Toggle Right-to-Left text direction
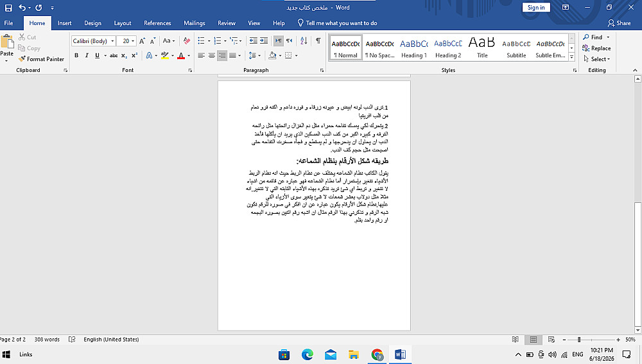 289,41
